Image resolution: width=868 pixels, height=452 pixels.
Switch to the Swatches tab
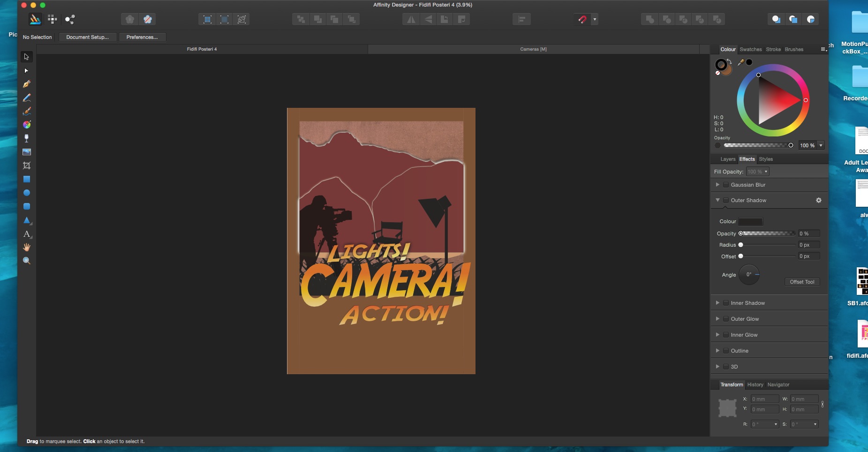[x=750, y=49]
